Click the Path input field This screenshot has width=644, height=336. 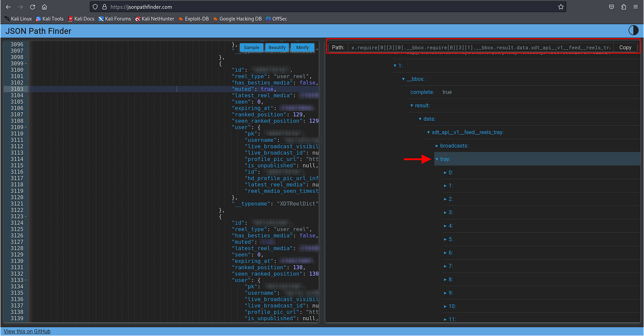click(x=480, y=47)
